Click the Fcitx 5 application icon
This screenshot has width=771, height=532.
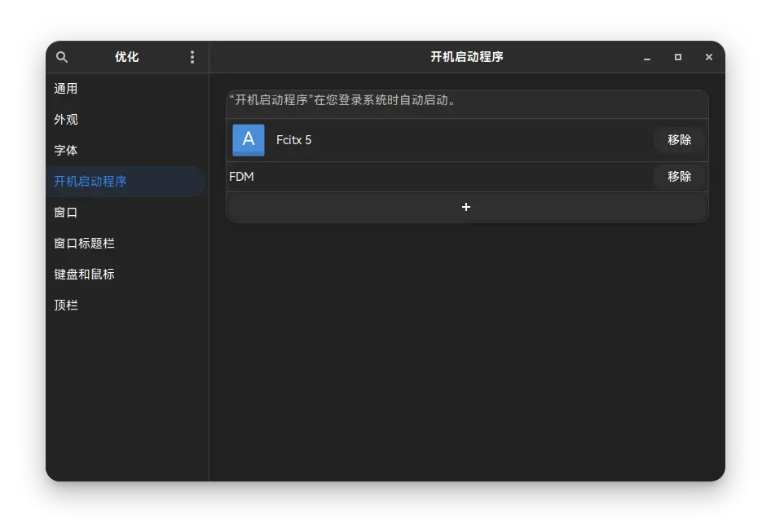click(248, 140)
